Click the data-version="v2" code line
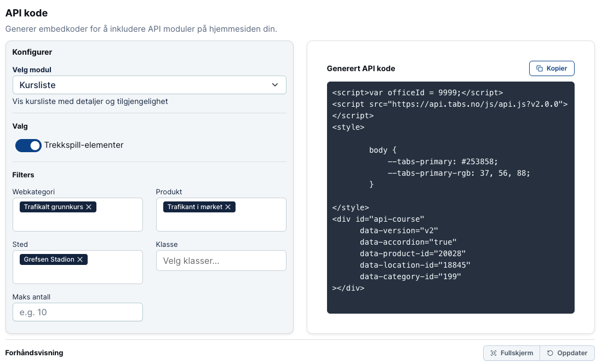 [399, 230]
